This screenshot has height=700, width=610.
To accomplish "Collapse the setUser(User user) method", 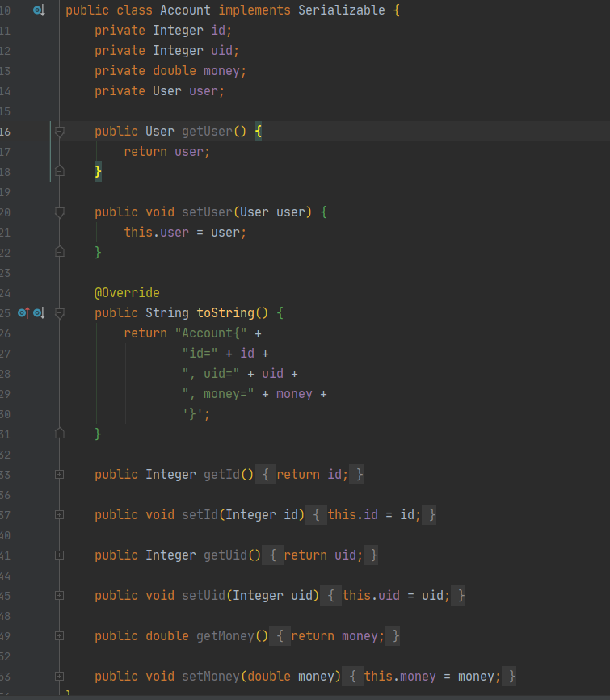I will coord(60,212).
